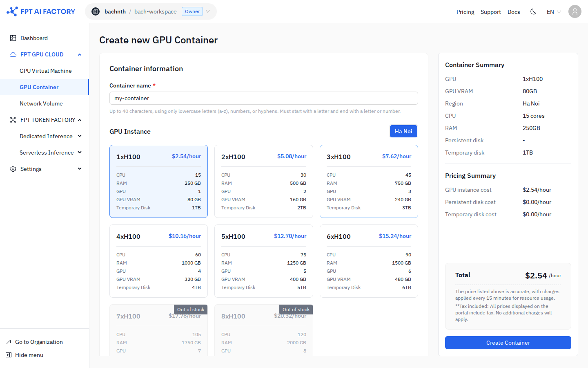Screen dimensions: 588x368
Task: Click the Settings gear icon
Action: click(13, 169)
